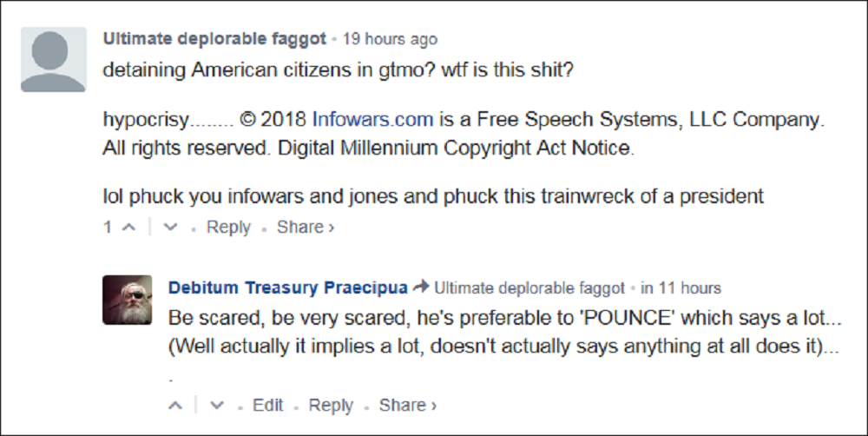This screenshot has width=868, height=436.
Task: Reply to the top comment
Action: (x=229, y=228)
